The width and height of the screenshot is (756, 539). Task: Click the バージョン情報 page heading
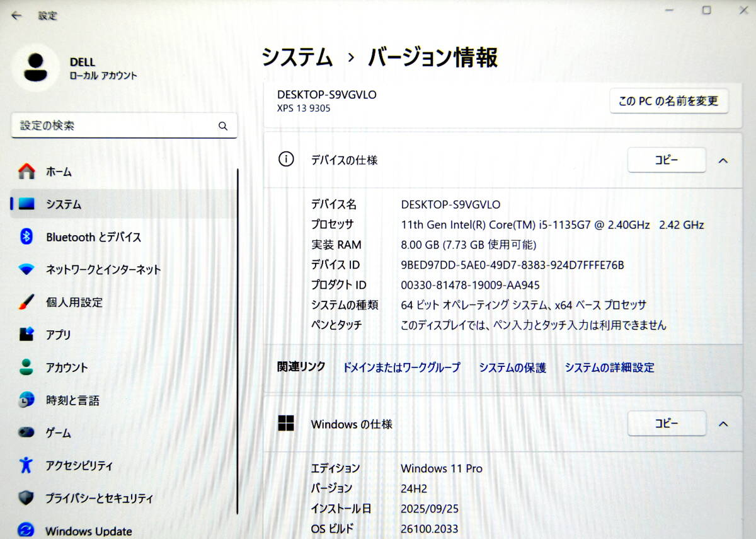pos(433,57)
